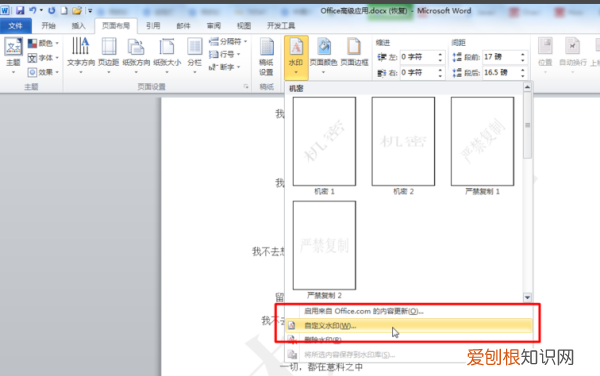Click the 分隔符 (Breaks) button

(x=228, y=41)
